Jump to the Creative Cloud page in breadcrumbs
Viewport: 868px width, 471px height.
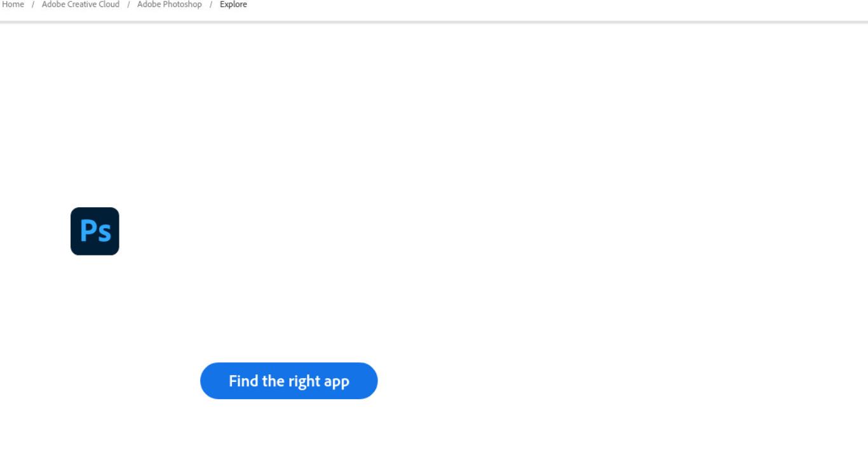point(81,4)
